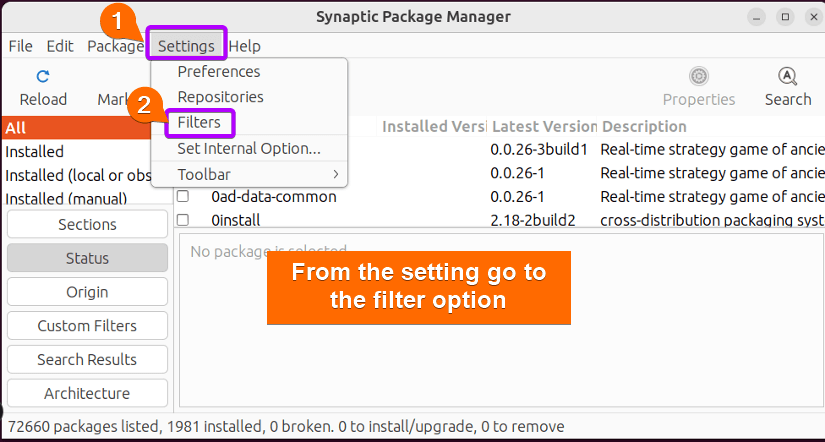
Task: Maximize the Synaptic window
Action: (785, 17)
